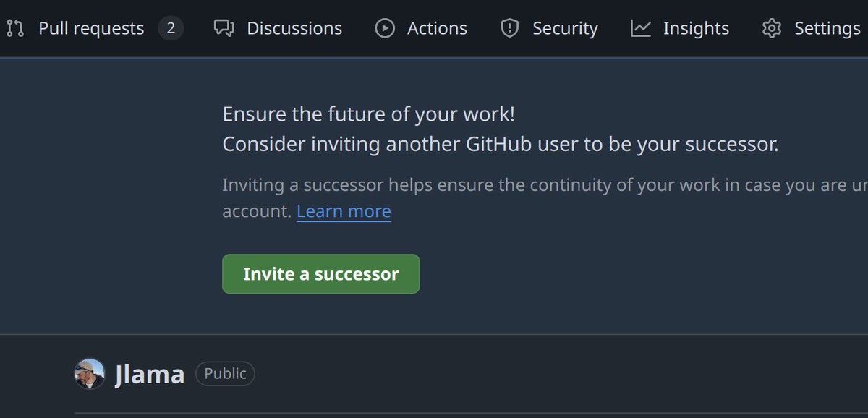Switch to the Discussions tab
Viewport: 868px width, 418px height.
278,28
